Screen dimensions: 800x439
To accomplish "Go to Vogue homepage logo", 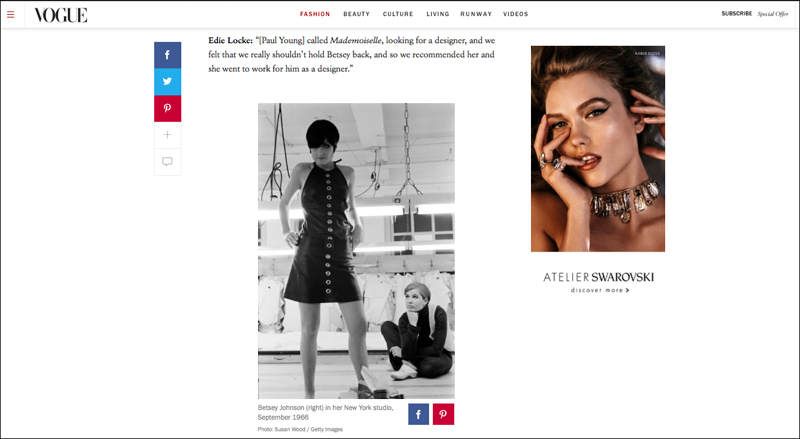I will coord(61,15).
